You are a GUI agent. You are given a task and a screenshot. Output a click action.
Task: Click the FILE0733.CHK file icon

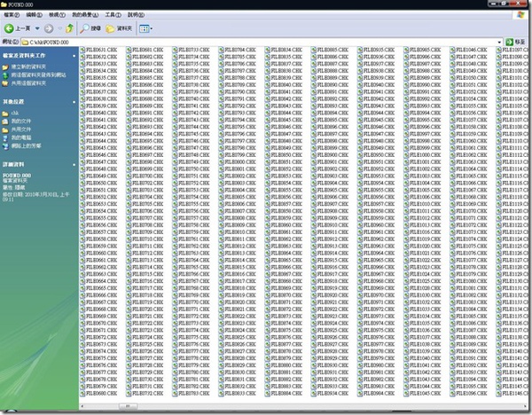point(175,50)
